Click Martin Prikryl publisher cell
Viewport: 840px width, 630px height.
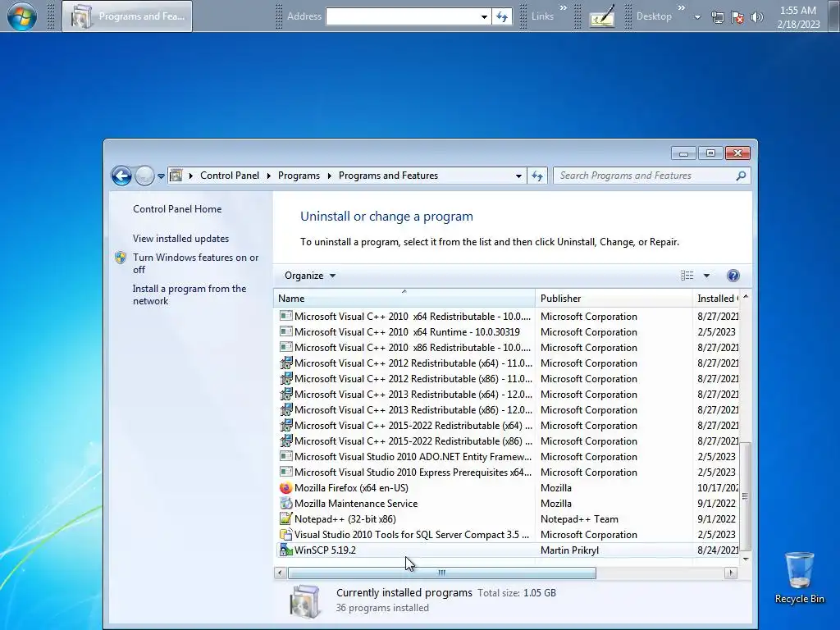coord(569,550)
